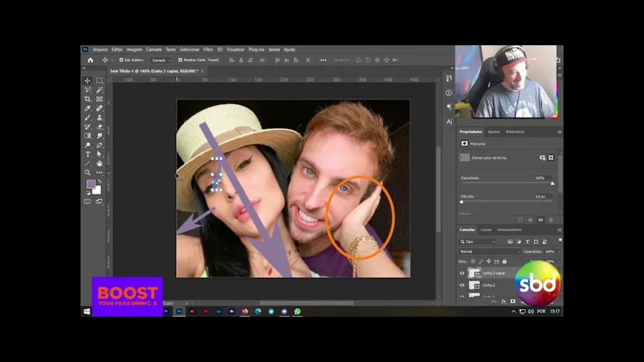Click the Home button in options bar
The width and height of the screenshot is (644, 362).
coord(91,60)
